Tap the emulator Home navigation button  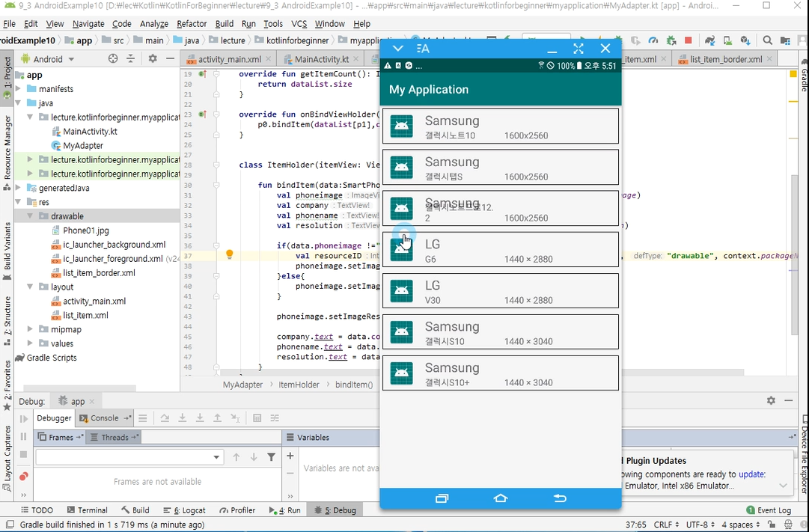pyautogui.click(x=501, y=498)
